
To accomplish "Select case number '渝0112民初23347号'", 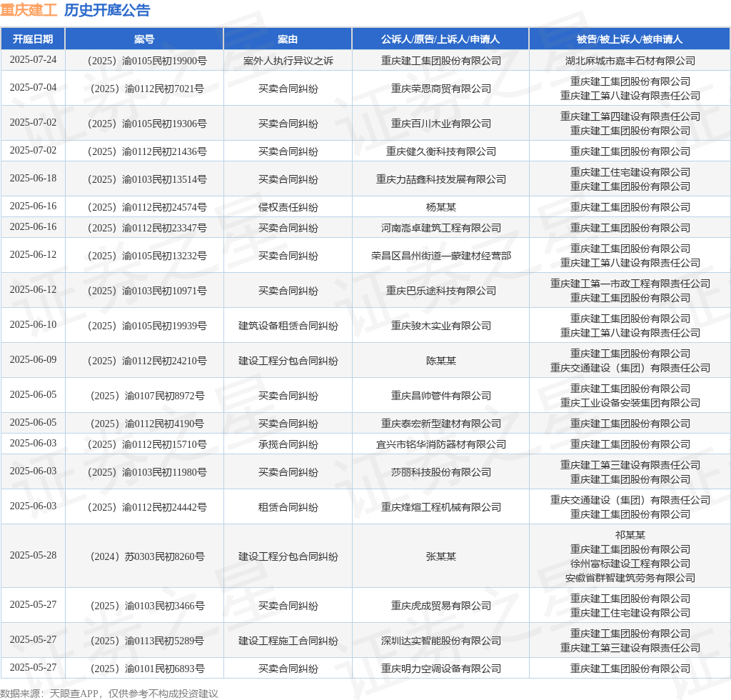I will 164,228.
